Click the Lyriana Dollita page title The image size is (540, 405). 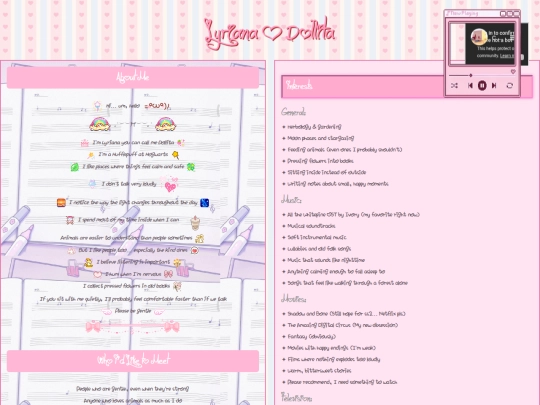[x=270, y=34]
